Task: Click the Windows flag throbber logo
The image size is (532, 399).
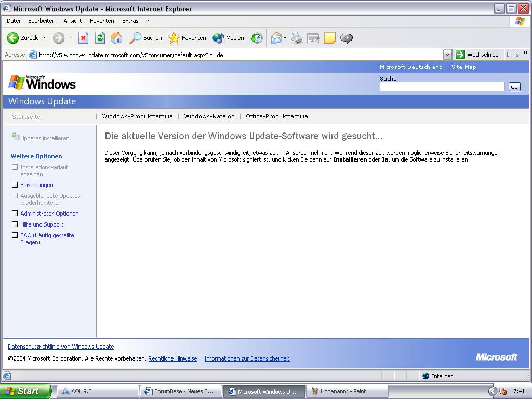Action: tap(520, 21)
